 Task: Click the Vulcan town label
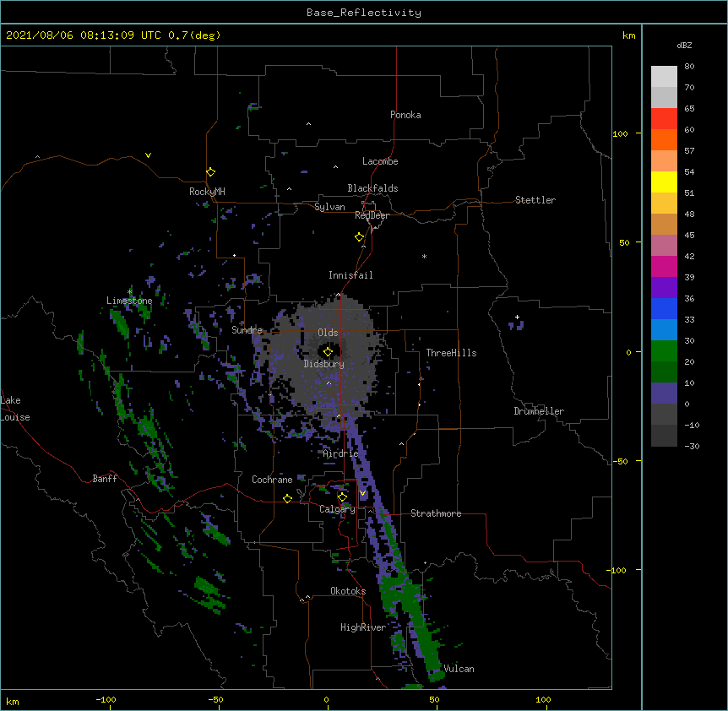click(x=459, y=669)
